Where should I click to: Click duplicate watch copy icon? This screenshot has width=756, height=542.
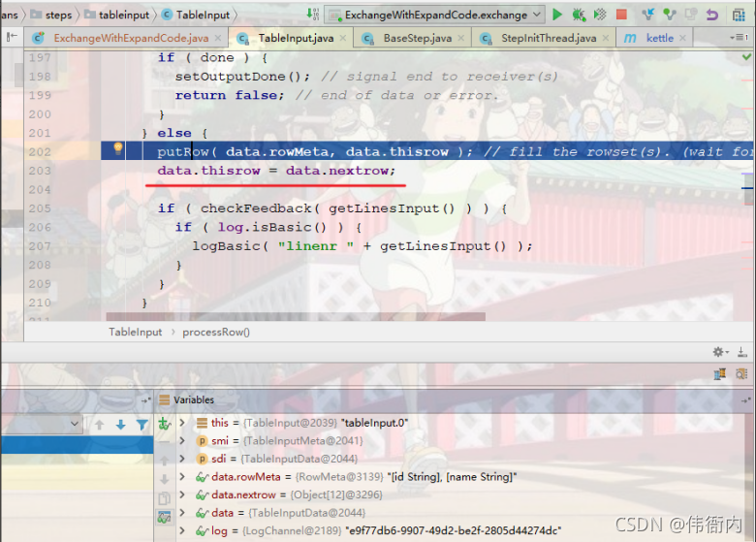click(x=165, y=498)
